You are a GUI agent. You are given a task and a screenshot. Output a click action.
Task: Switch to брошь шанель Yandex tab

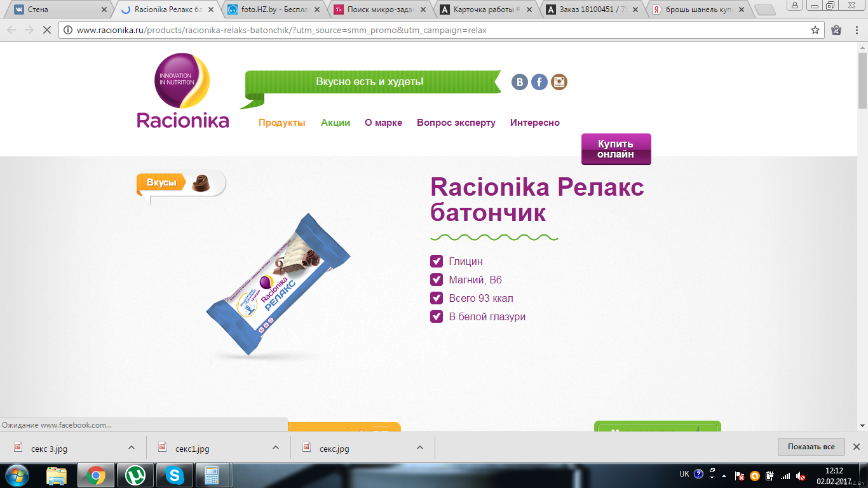[x=699, y=10]
